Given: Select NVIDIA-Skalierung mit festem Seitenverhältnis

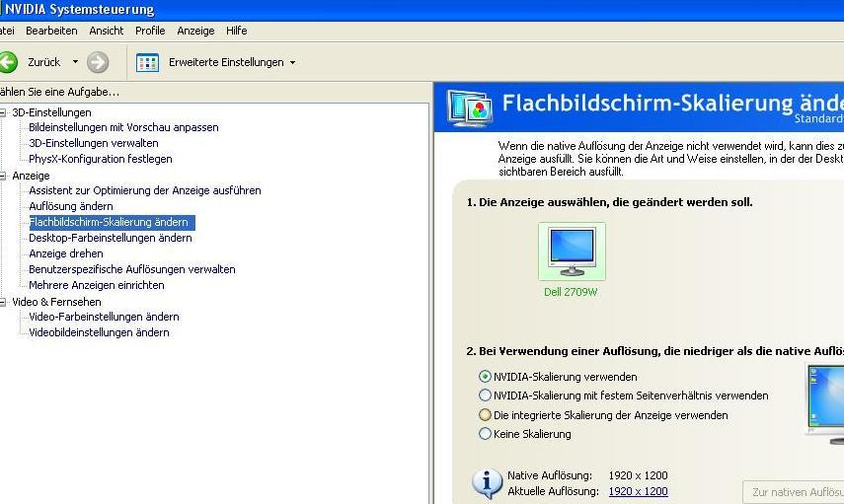Looking at the screenshot, I should 485,396.
